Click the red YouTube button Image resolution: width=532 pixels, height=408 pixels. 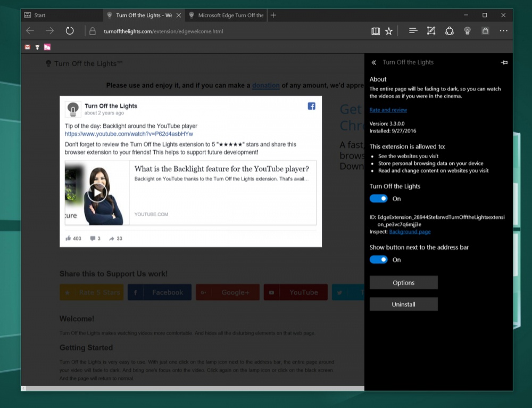click(295, 292)
